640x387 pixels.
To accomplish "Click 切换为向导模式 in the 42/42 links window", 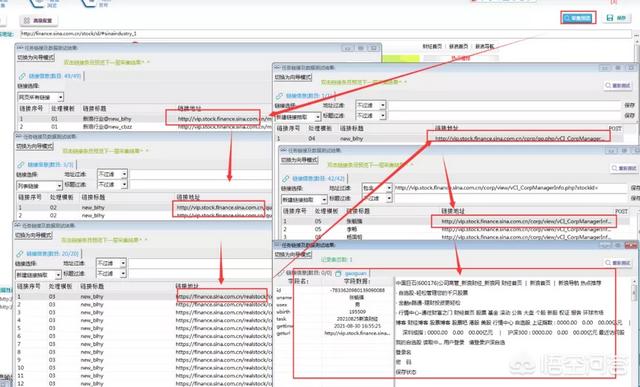I will point(299,160).
